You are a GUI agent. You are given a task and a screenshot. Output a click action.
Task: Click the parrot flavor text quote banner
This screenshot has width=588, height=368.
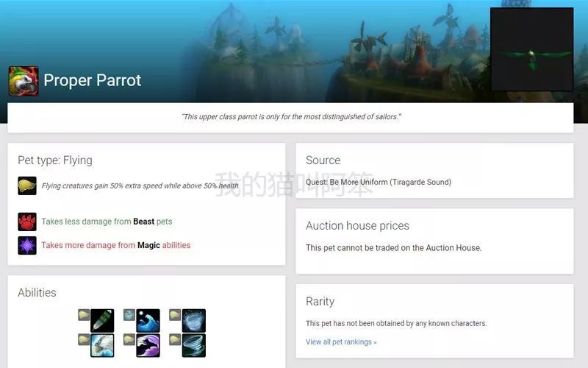290,117
